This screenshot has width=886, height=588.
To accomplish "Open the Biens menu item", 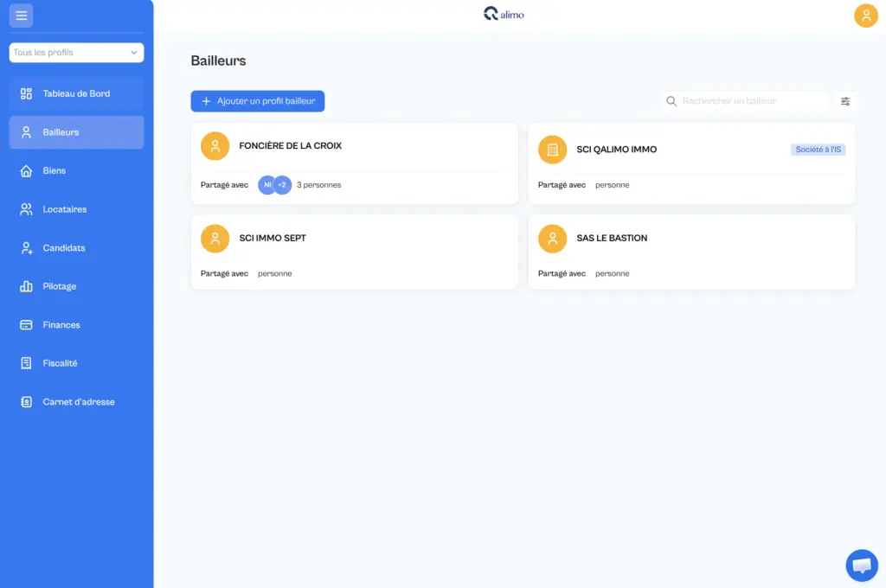I will pos(76,170).
